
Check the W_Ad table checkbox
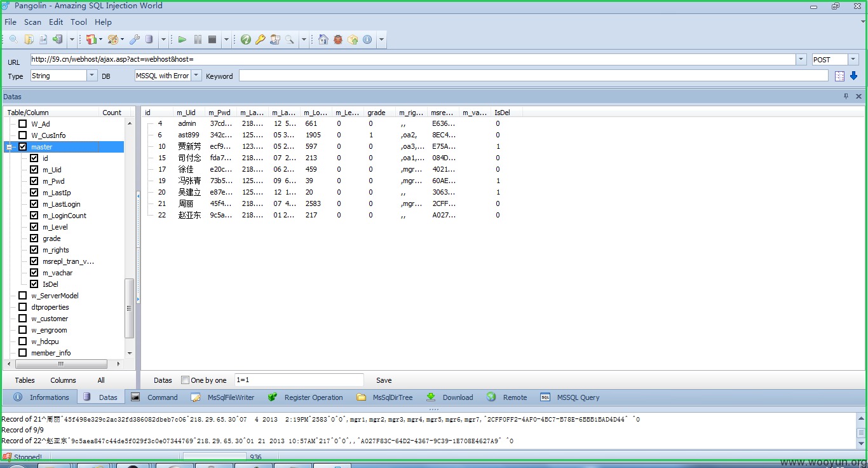(23, 124)
